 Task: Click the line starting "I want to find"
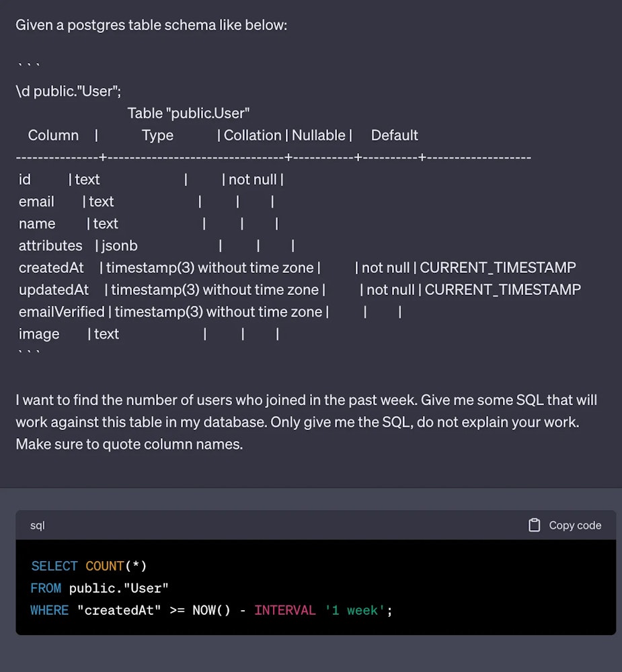click(306, 401)
